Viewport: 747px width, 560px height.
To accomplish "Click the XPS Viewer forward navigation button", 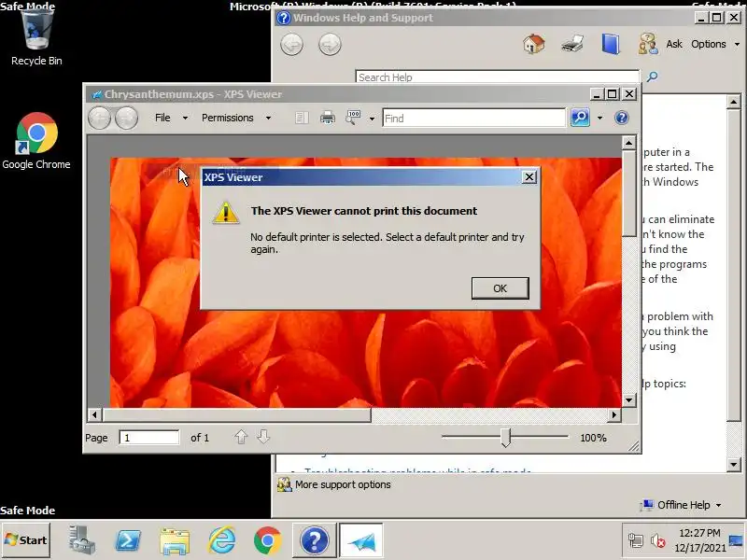I will (126, 118).
